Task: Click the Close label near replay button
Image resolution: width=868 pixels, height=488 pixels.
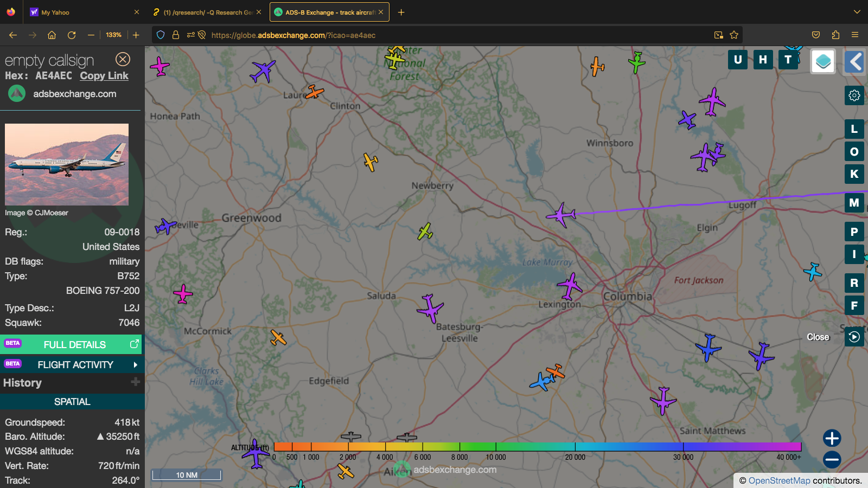Action: coord(818,337)
